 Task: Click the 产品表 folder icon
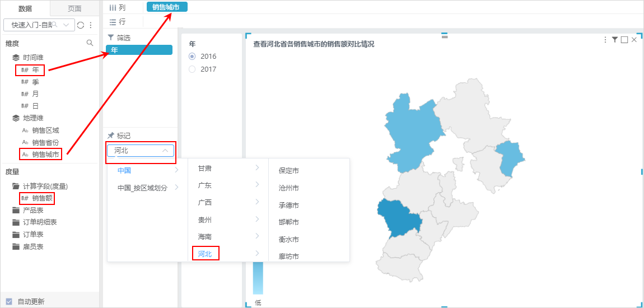pos(16,210)
